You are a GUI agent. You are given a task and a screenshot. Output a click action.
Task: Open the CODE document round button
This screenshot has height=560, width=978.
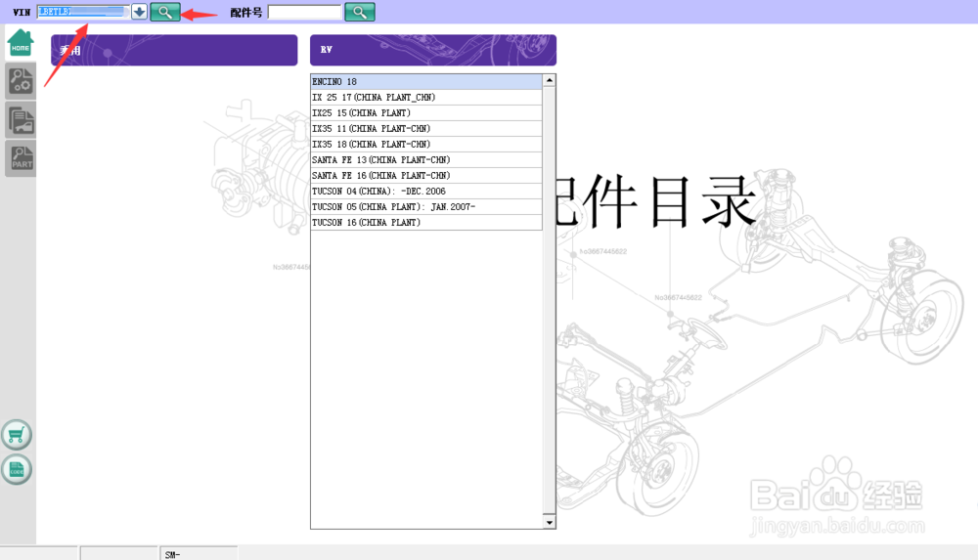(x=17, y=469)
